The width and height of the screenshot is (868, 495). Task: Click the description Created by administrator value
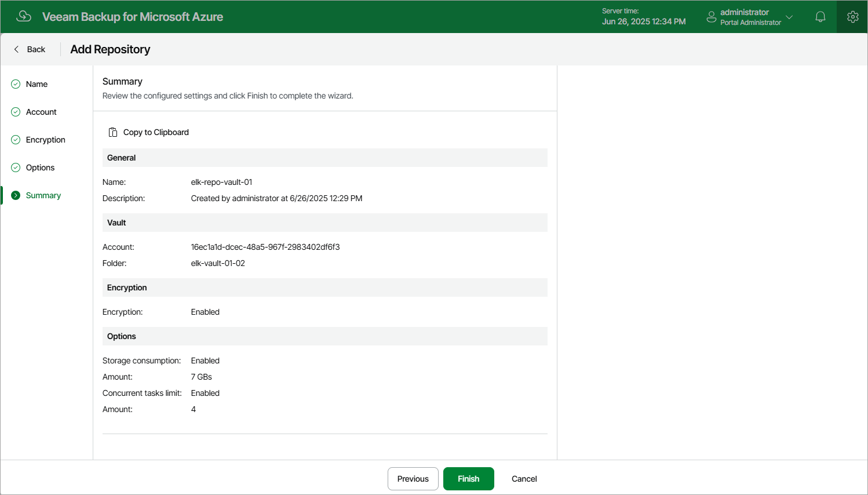(x=276, y=198)
